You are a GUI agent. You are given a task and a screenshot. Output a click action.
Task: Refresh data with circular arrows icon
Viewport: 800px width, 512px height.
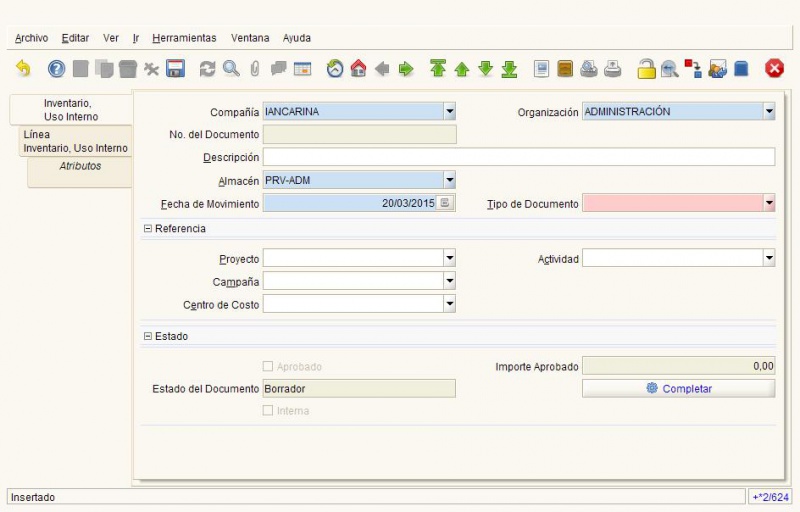point(207,69)
